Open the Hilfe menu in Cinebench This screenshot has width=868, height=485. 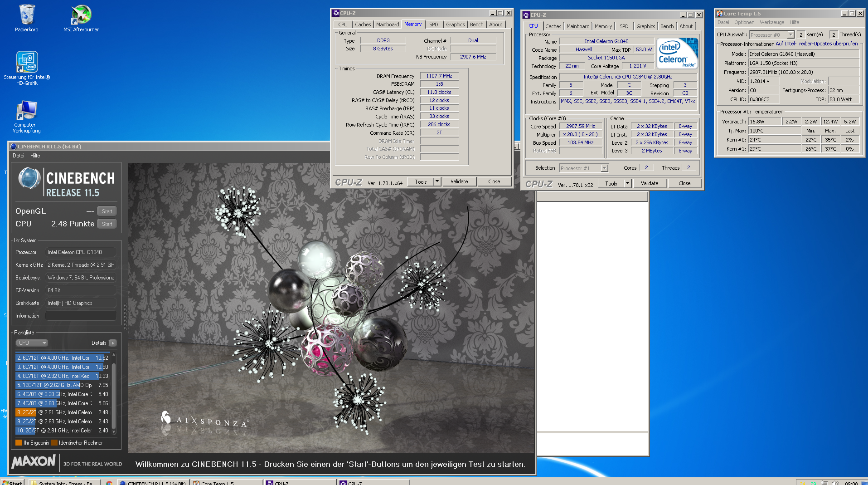coord(35,156)
